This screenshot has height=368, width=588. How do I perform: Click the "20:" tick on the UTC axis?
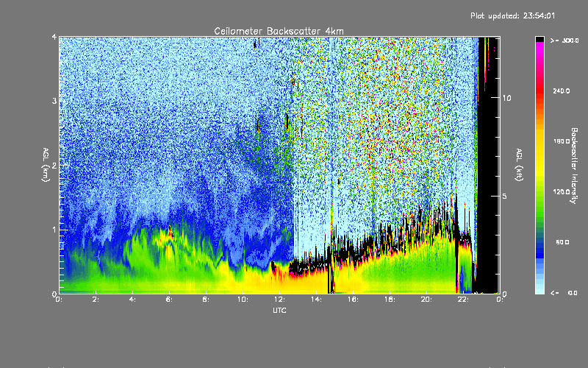click(x=426, y=300)
